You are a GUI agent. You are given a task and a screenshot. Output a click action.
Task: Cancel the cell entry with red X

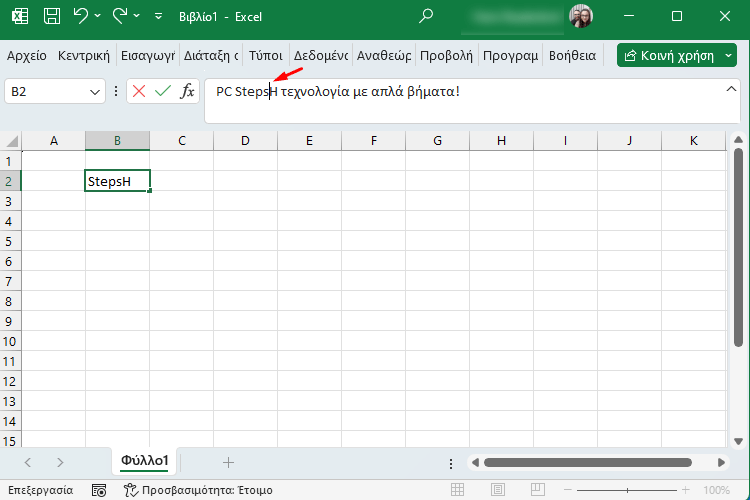139,91
